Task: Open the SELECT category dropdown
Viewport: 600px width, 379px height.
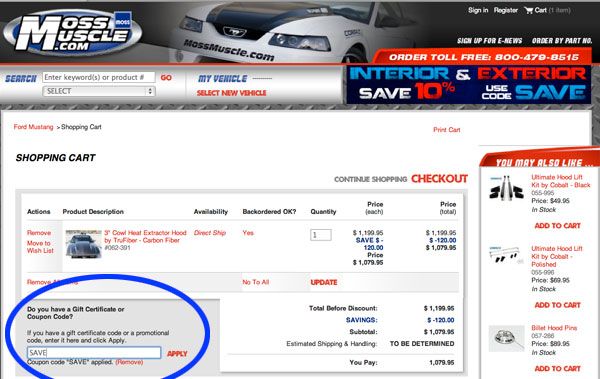Action: (x=99, y=91)
